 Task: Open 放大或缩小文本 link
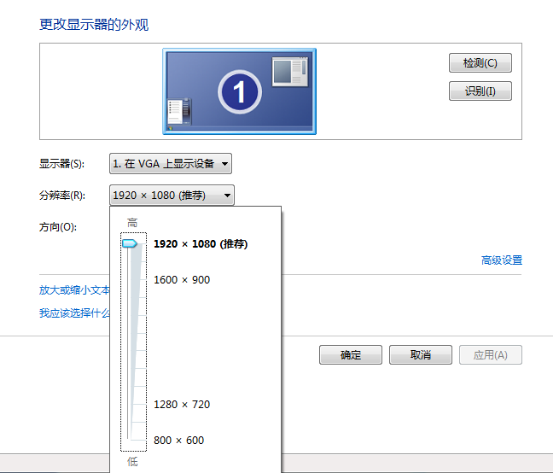pos(75,290)
